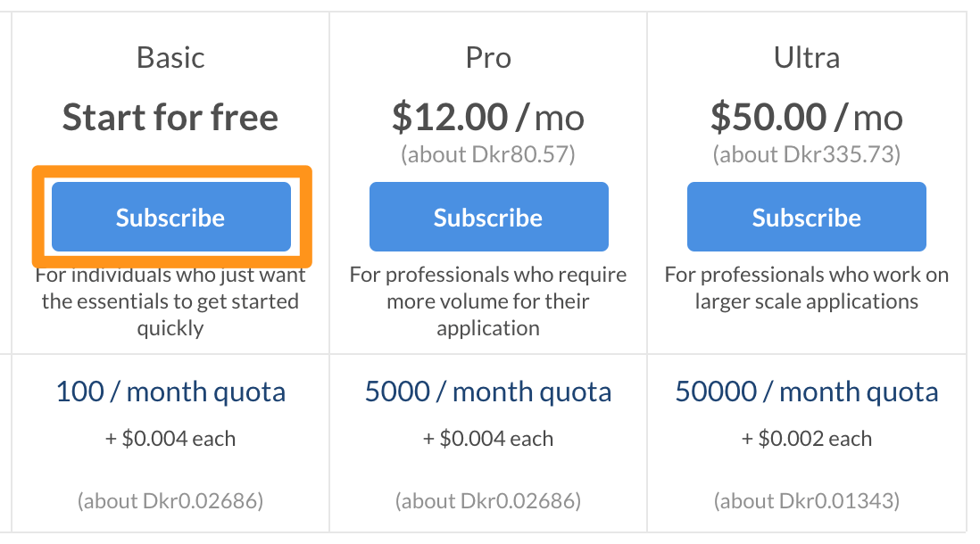Click the Ultra larger scale applications description

[806, 288]
